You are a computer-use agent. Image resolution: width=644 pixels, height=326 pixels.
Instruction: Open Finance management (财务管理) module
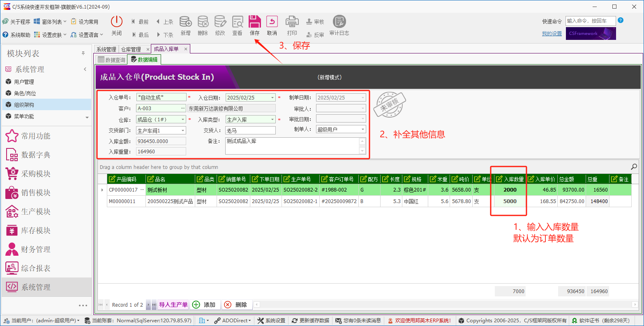click(46, 249)
